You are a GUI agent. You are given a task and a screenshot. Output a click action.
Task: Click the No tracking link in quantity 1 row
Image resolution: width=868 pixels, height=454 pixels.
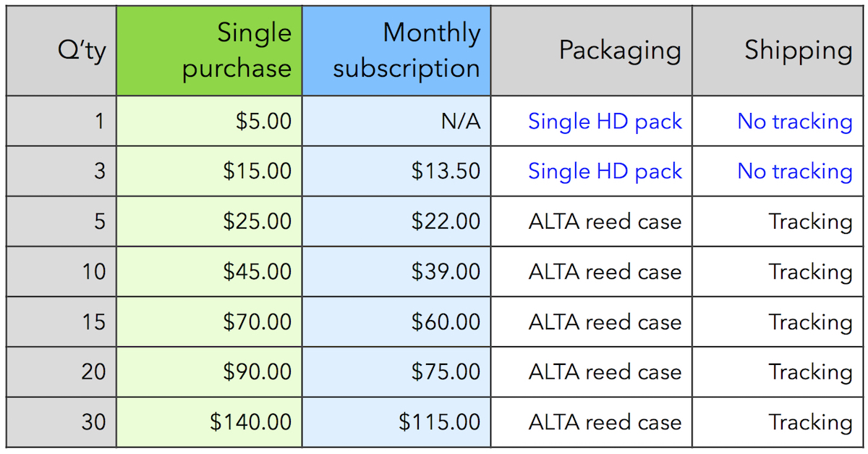(795, 122)
